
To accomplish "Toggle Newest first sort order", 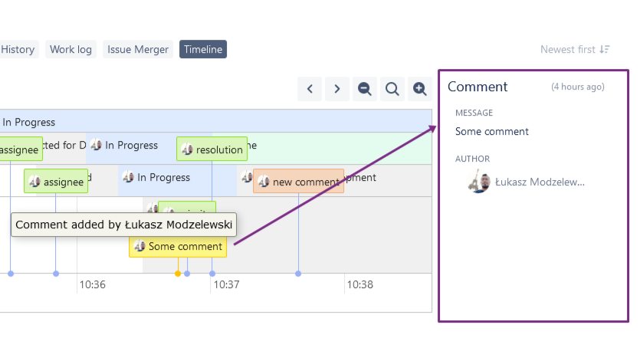I will (567, 50).
